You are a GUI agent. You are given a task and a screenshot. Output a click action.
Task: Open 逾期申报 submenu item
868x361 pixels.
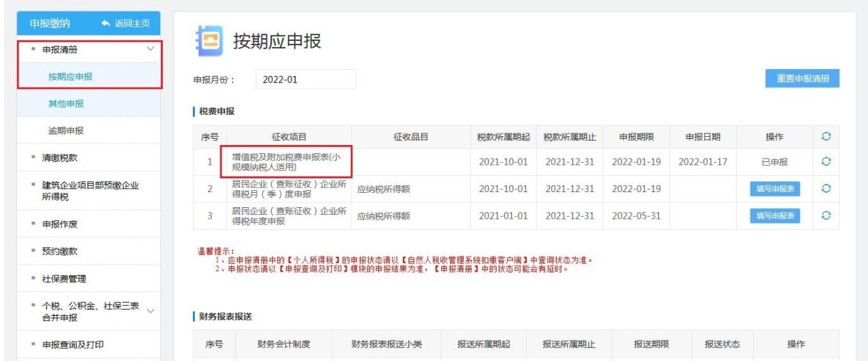pos(66,130)
